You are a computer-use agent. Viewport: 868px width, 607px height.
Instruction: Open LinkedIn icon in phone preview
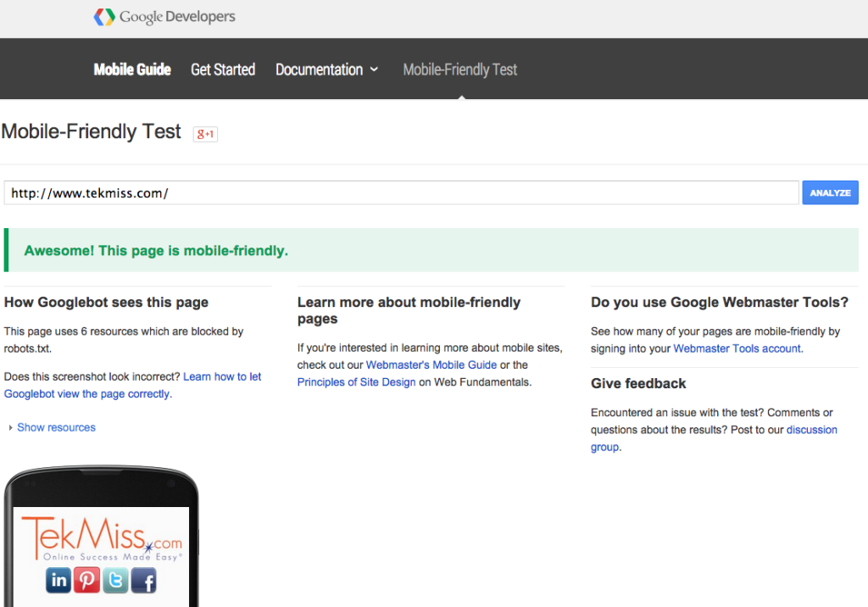tap(58, 581)
